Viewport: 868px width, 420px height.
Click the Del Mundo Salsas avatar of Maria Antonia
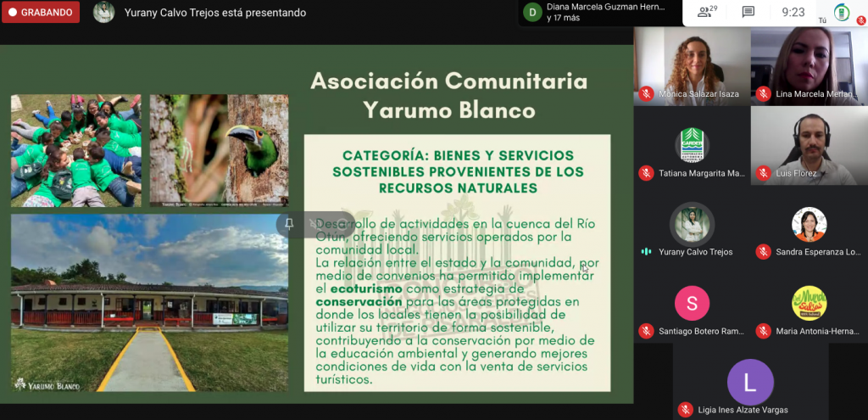pyautogui.click(x=810, y=303)
